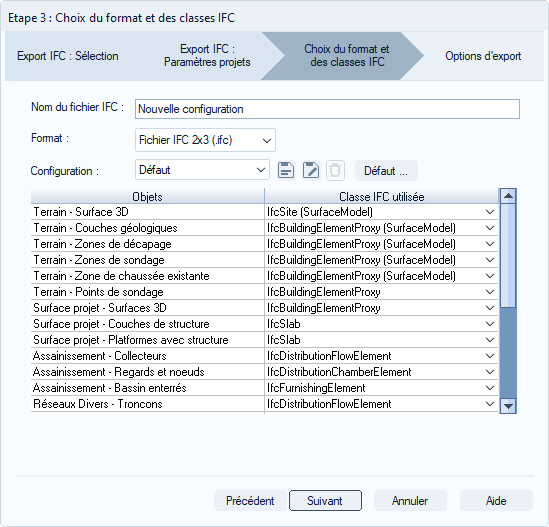Click the Annuler button
This screenshot has width=549, height=527.
coord(410,500)
